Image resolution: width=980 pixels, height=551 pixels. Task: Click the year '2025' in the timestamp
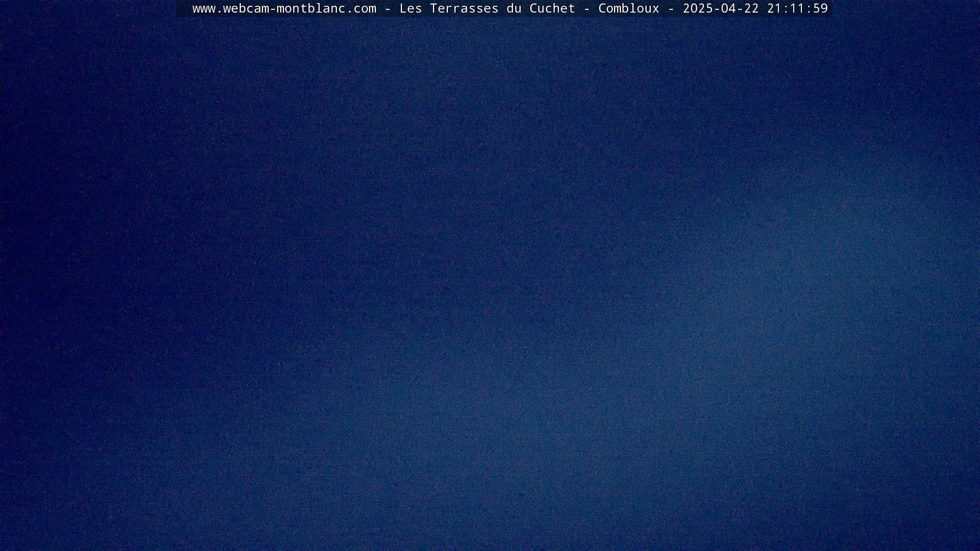point(697,8)
